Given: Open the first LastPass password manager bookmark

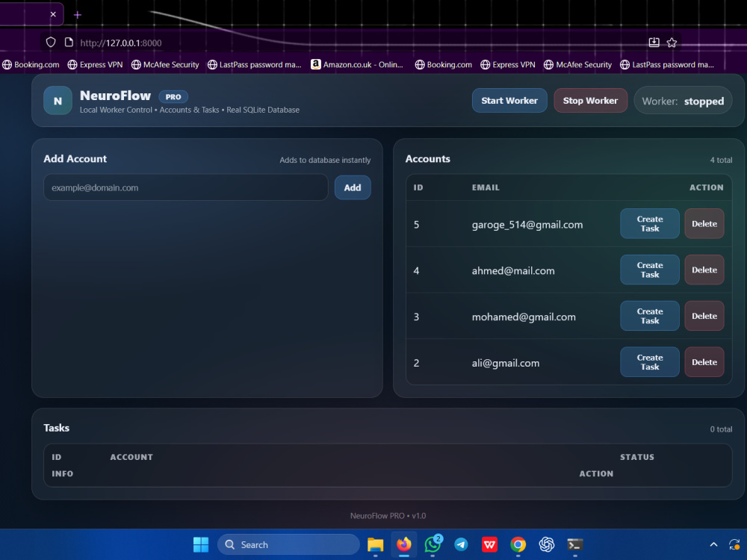Looking at the screenshot, I should tap(255, 65).
